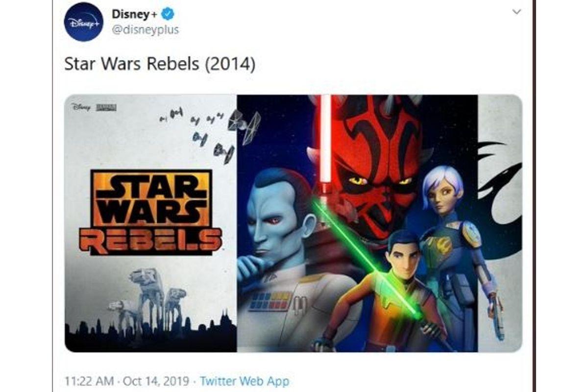Select the Star Wars Rebels (2014) tweet text
This screenshot has width=588, height=392.
(160, 65)
